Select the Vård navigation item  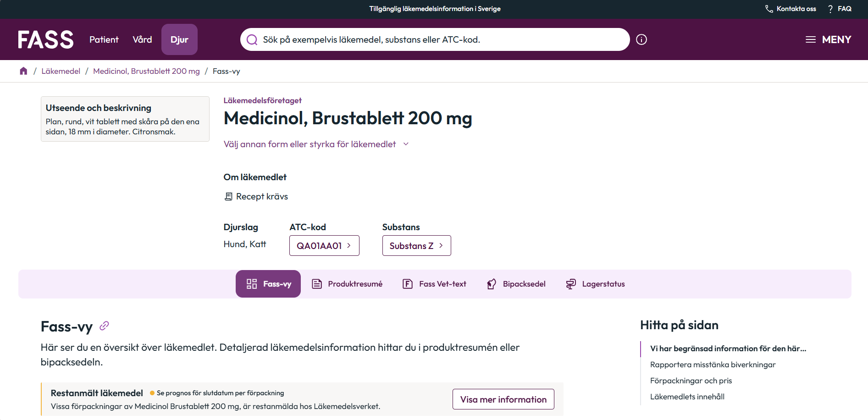[x=142, y=39]
